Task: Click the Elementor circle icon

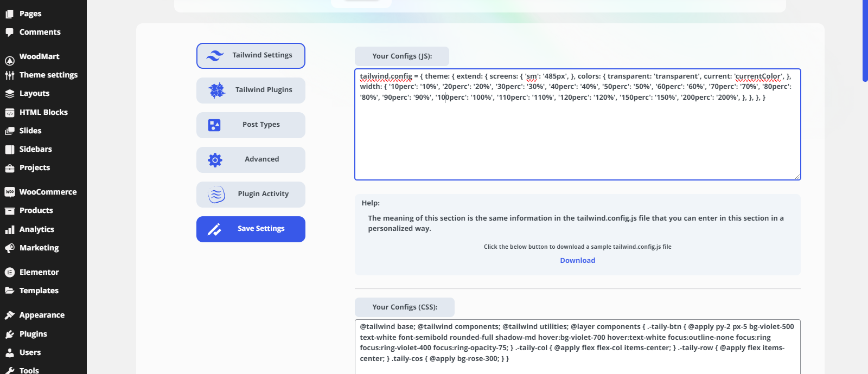Action: pyautogui.click(x=9, y=272)
